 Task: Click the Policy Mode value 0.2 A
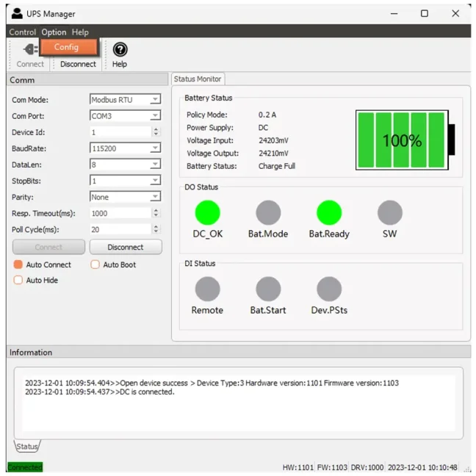coord(267,115)
